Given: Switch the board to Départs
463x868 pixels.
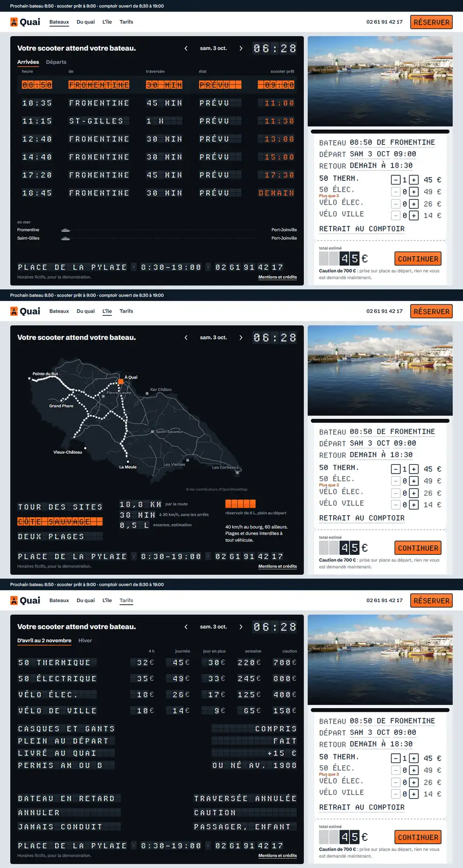Looking at the screenshot, I should coord(56,62).
